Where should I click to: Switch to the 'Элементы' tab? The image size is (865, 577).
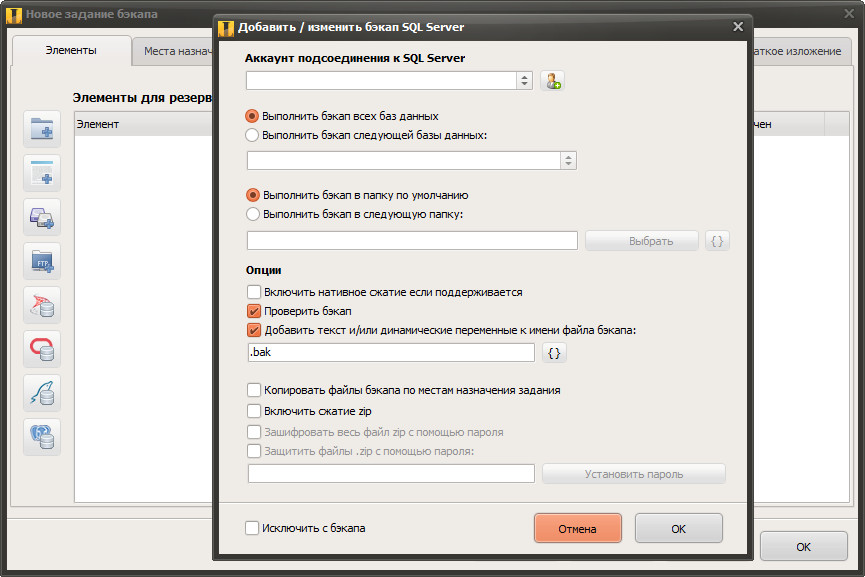pos(71,50)
